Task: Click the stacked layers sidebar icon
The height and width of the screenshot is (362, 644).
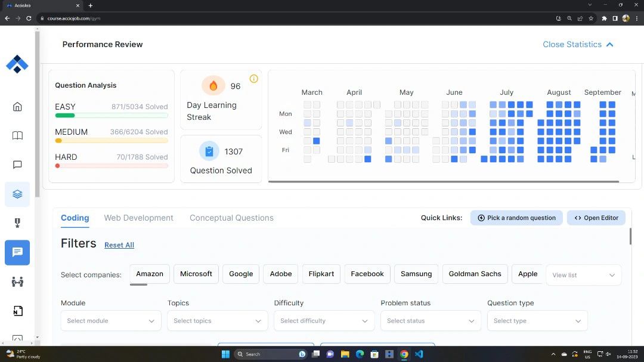Action: coord(17,194)
